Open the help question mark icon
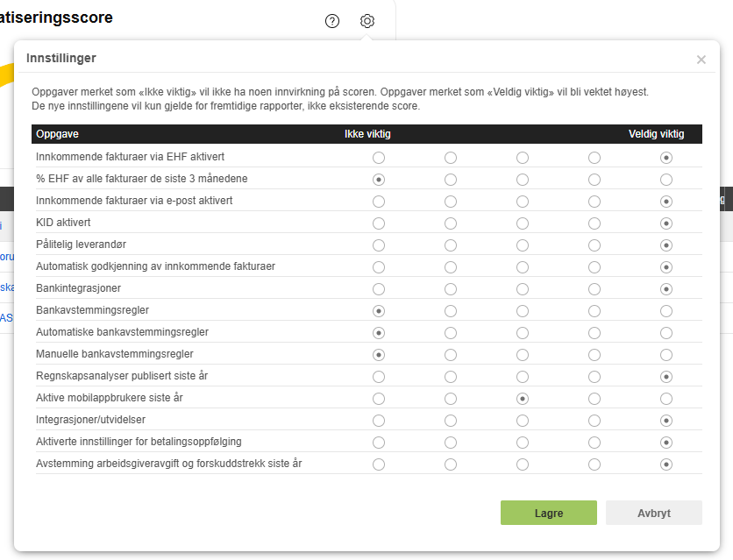Image resolution: width=733 pixels, height=560 pixels. [332, 21]
